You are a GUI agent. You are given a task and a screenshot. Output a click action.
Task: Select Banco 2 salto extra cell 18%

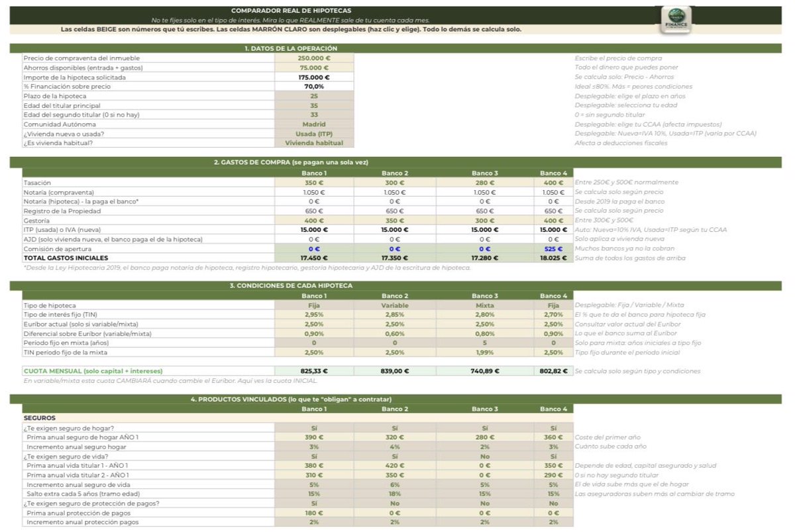[x=395, y=494]
